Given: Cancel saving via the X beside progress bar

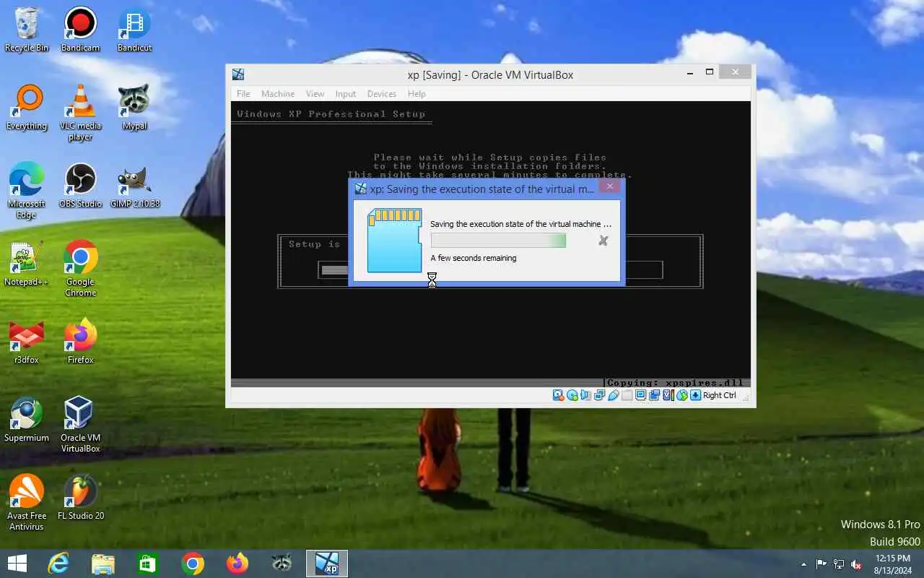Looking at the screenshot, I should pos(603,241).
